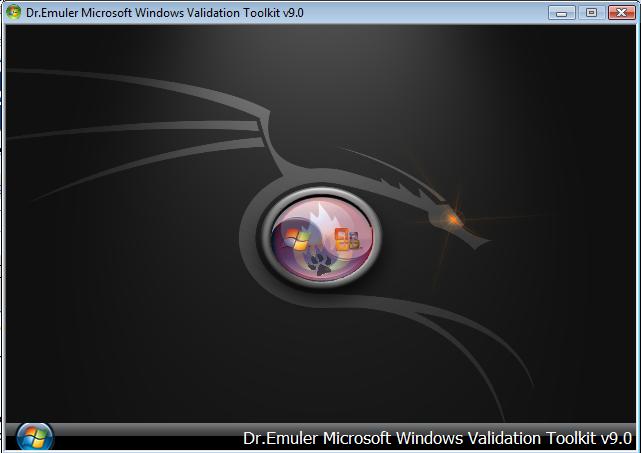Click the round Windows and Office orb
This screenshot has height=453, width=641.
[x=321, y=238]
